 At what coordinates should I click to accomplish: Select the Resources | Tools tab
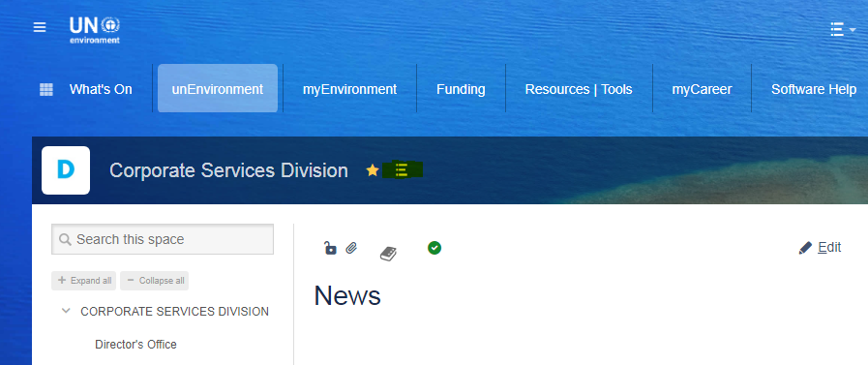[579, 89]
